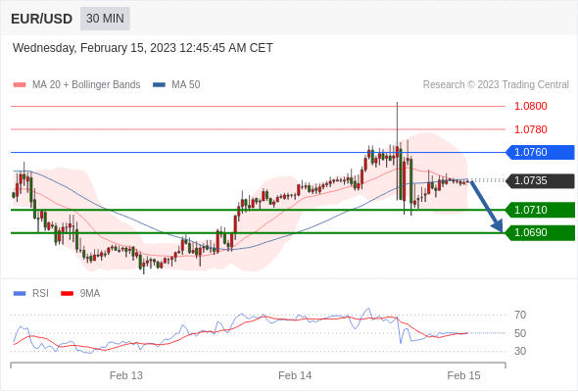The width and height of the screenshot is (578, 392).
Task: Click the Feb 13 axis date label
Action: (126, 375)
